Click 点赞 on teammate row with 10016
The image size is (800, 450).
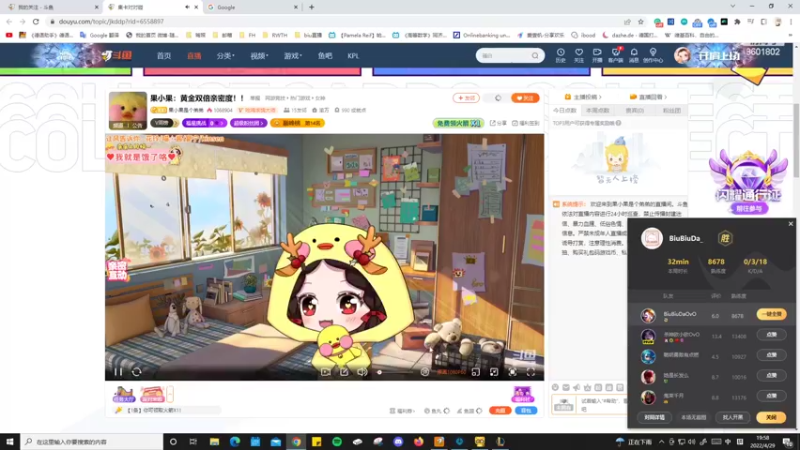click(x=771, y=376)
